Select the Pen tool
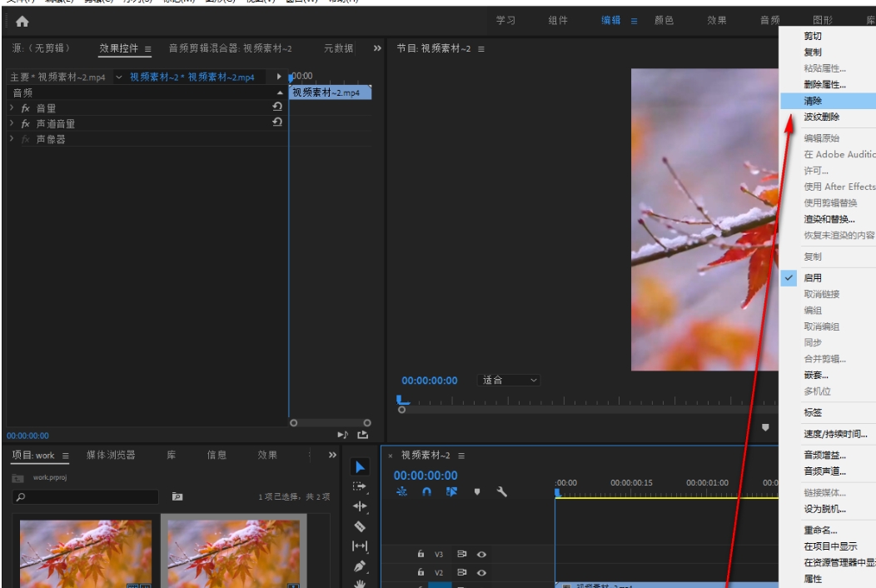Viewport: 876px width, 588px height. [360, 566]
